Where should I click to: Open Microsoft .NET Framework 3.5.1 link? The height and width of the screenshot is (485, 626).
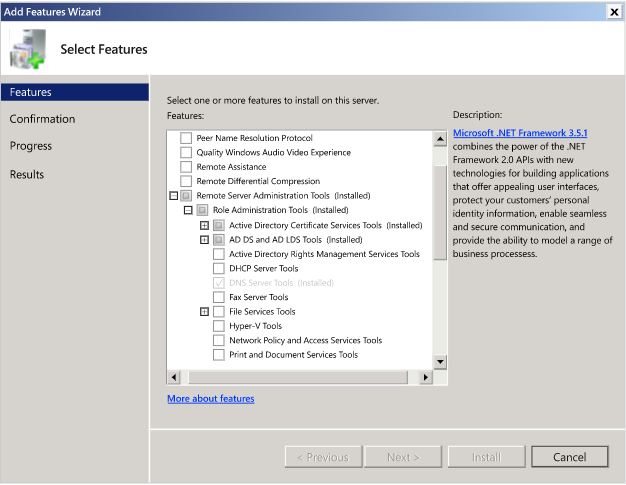tap(520, 133)
